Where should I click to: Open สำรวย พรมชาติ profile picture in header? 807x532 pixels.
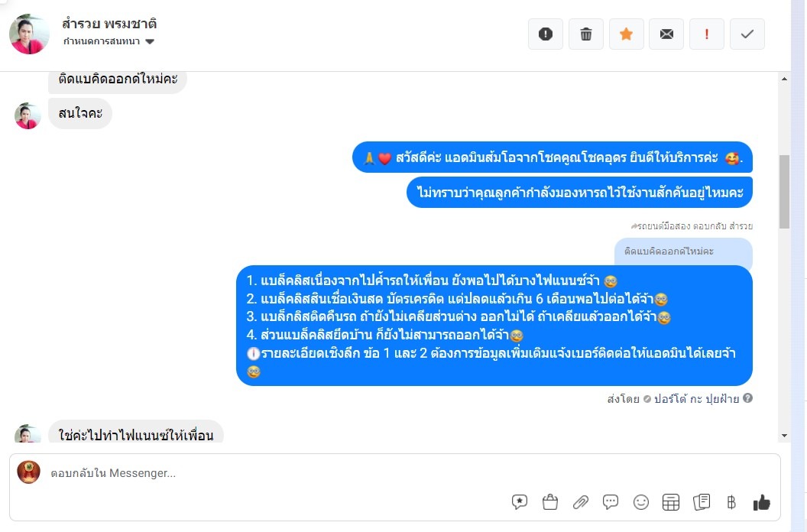29,34
